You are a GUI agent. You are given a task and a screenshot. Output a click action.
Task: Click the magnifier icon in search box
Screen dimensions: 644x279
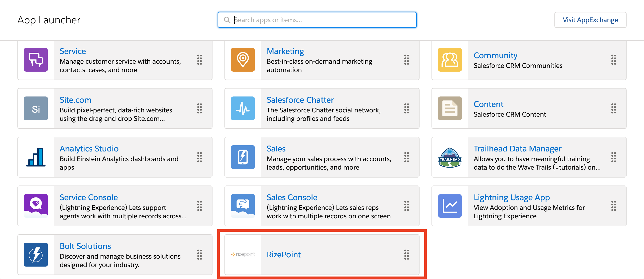pos(227,20)
